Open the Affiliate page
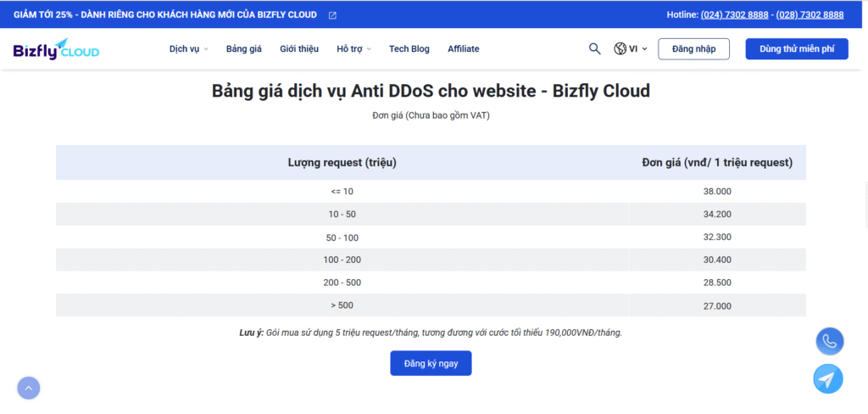The height and width of the screenshot is (414, 868). click(x=464, y=49)
